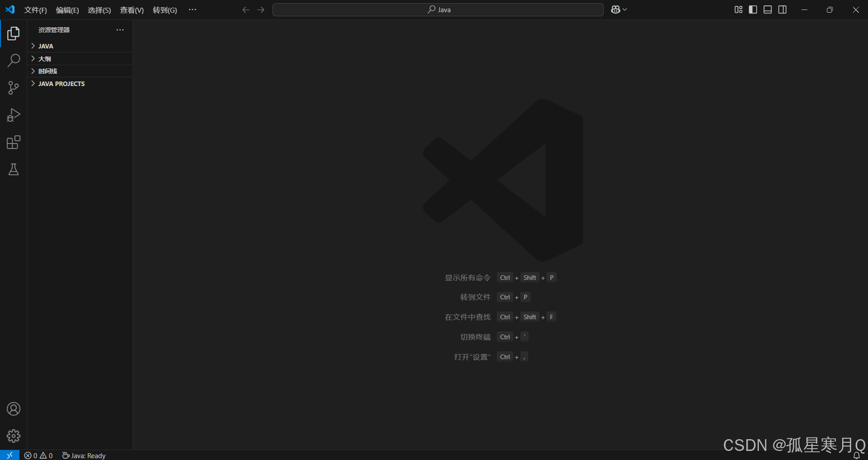Open notifications bell in status bar
The height and width of the screenshot is (460, 868).
tap(857, 455)
